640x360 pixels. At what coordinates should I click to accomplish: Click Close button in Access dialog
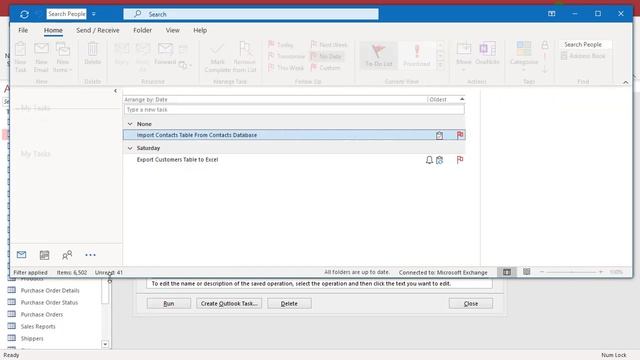coord(471,304)
